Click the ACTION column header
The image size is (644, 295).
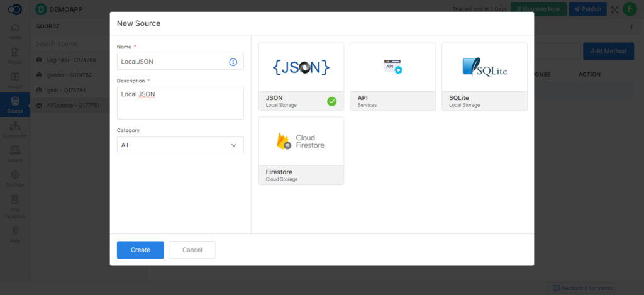[x=589, y=75]
